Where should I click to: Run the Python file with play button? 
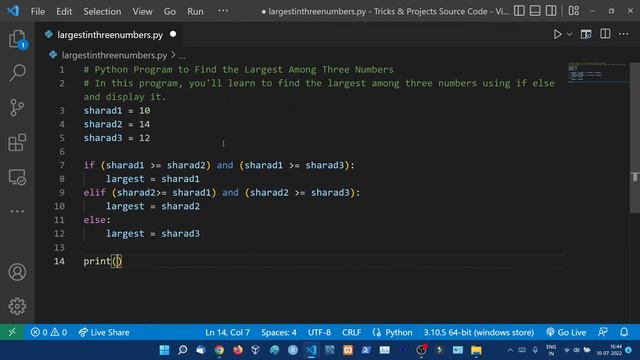(x=557, y=34)
